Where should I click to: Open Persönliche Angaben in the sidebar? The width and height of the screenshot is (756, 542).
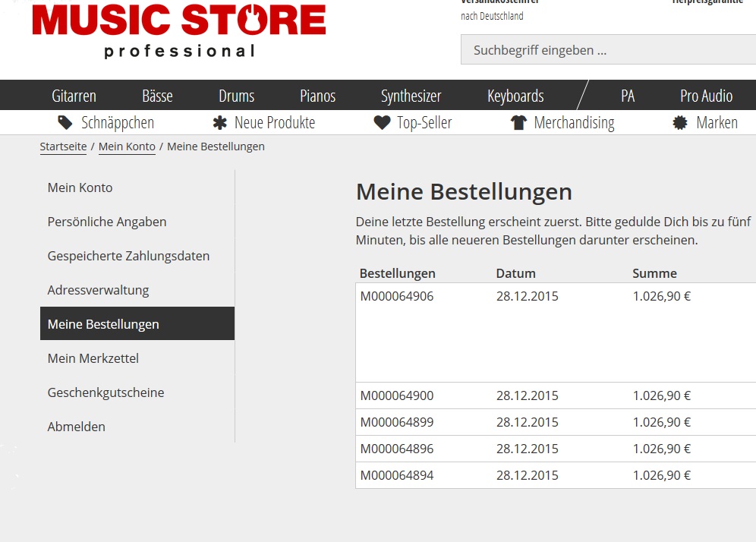tap(107, 222)
